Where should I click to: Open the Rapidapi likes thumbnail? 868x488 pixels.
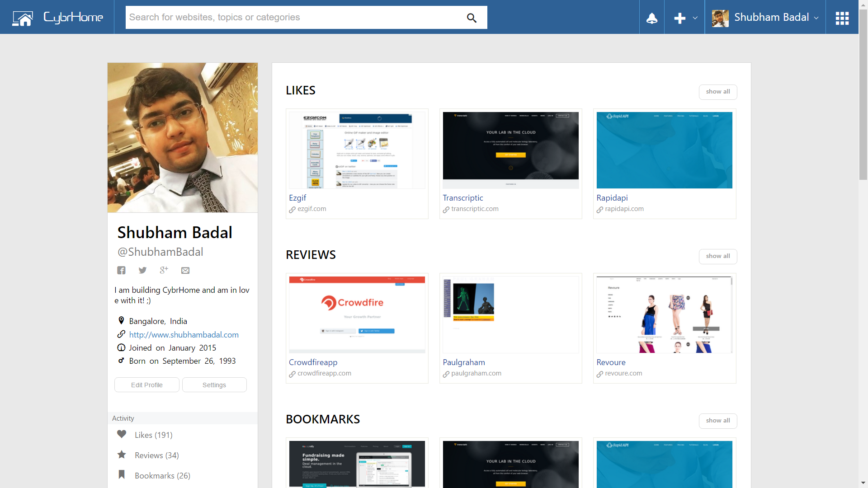click(x=665, y=150)
